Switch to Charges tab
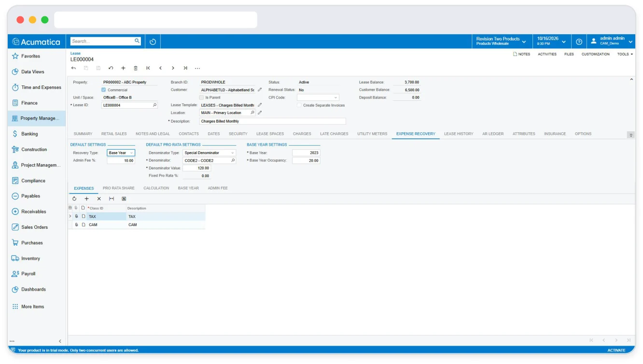This screenshot has height=364, width=643. click(x=302, y=134)
